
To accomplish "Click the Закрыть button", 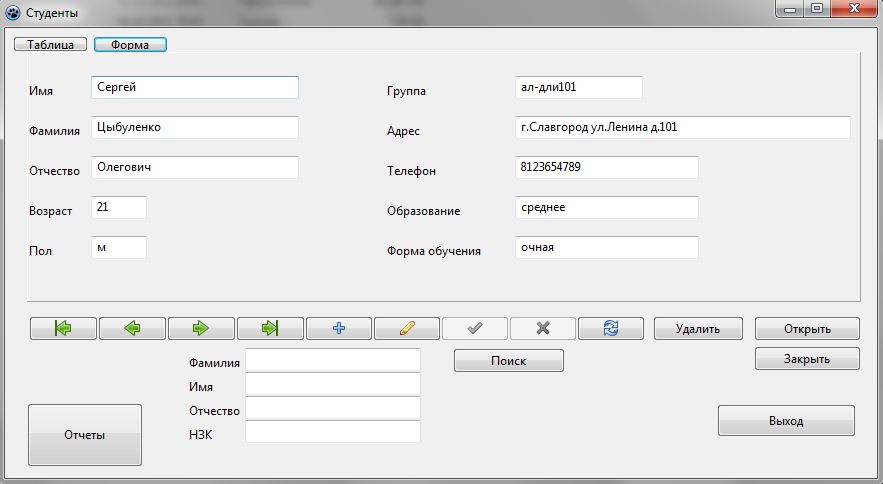I will [807, 359].
